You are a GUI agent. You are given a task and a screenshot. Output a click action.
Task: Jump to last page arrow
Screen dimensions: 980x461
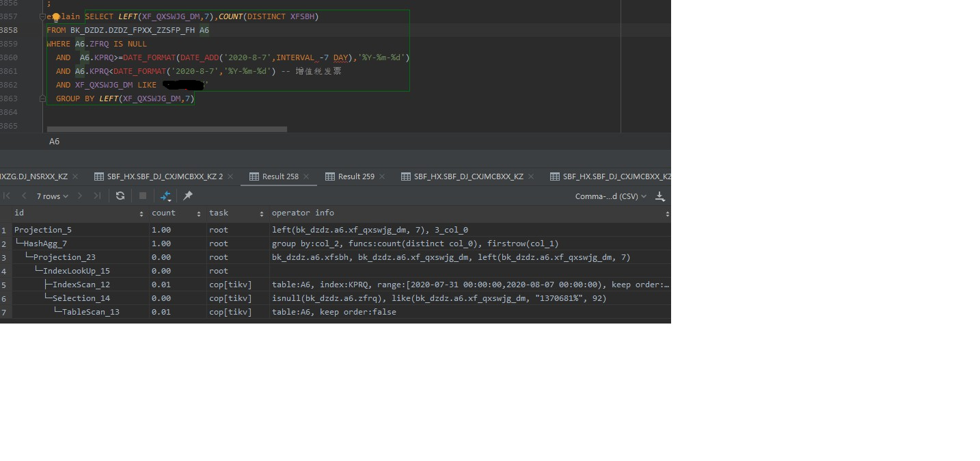coord(97,196)
